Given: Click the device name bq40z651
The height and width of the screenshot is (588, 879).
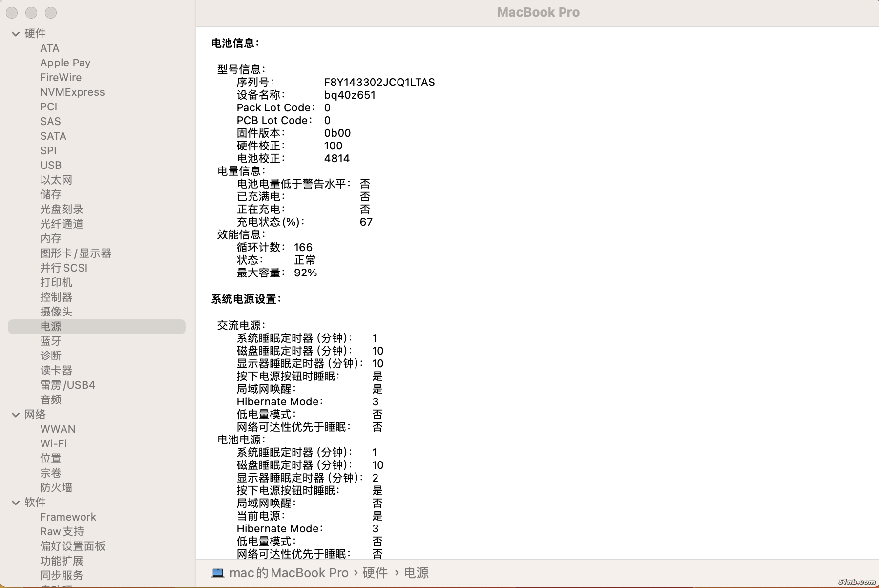Looking at the screenshot, I should point(350,95).
